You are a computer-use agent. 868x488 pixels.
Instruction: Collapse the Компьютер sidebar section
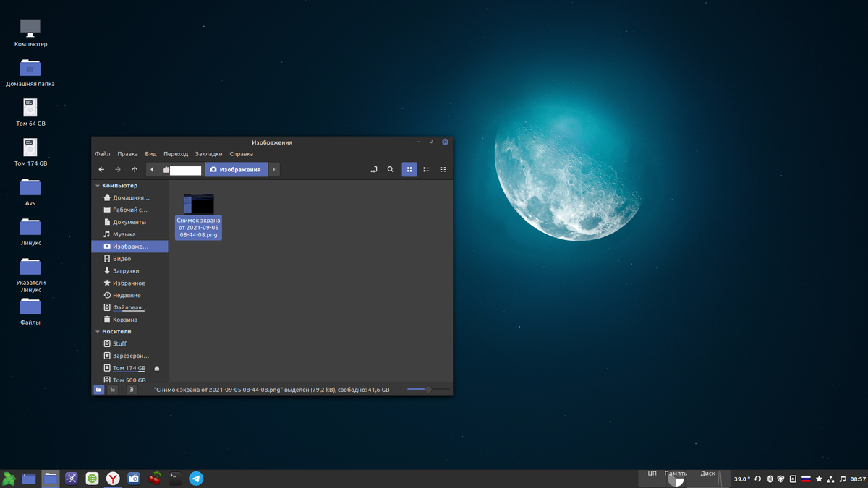(98, 186)
